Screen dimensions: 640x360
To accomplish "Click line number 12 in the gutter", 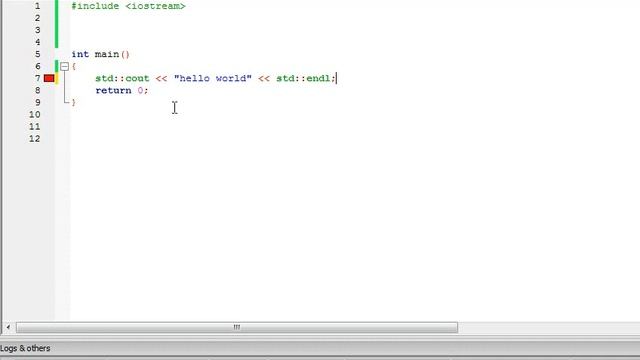I will click(x=35, y=138).
